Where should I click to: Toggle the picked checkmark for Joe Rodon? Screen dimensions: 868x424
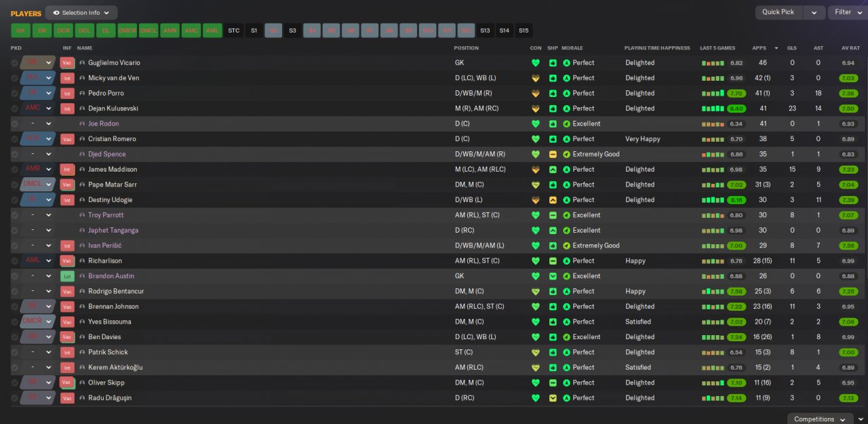click(15, 123)
